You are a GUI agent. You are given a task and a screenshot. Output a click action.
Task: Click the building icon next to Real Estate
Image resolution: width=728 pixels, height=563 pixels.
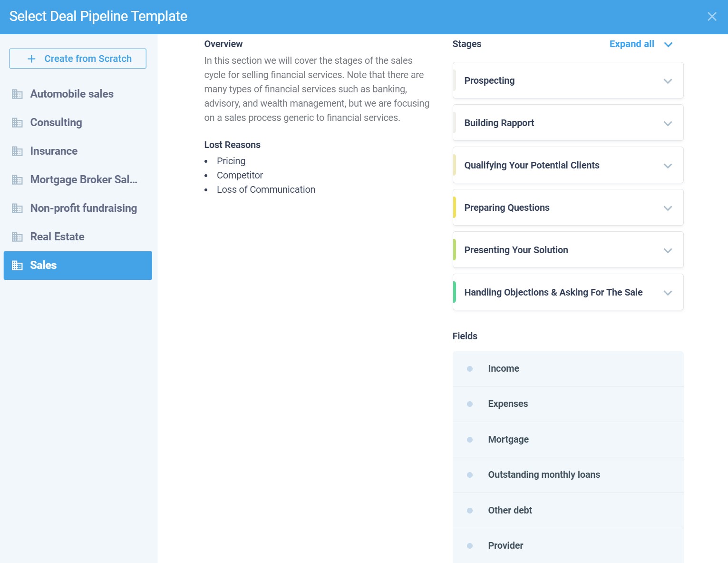click(17, 237)
